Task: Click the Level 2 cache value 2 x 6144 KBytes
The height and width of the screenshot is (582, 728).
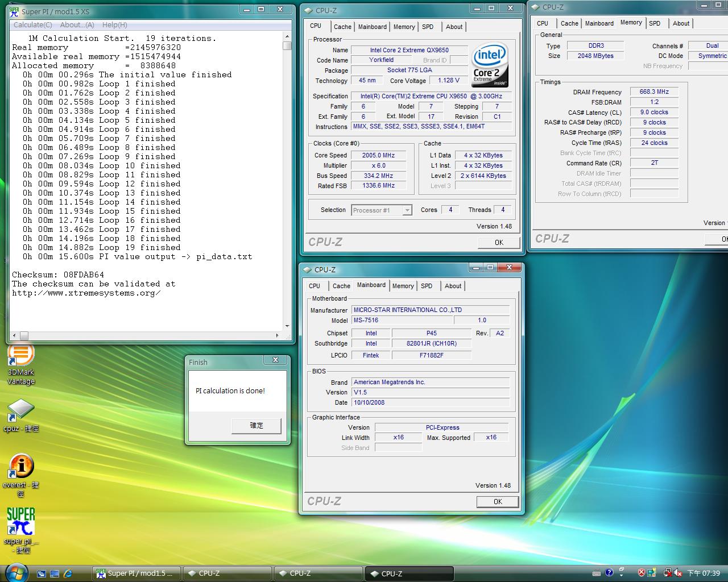Action: [x=483, y=176]
